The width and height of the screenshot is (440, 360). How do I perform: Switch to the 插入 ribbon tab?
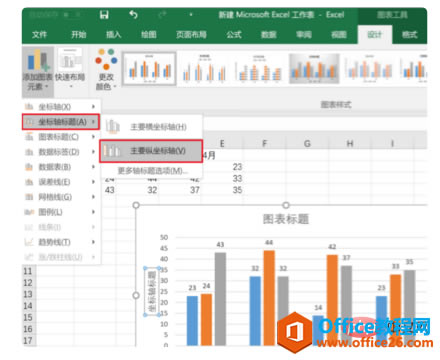113,35
